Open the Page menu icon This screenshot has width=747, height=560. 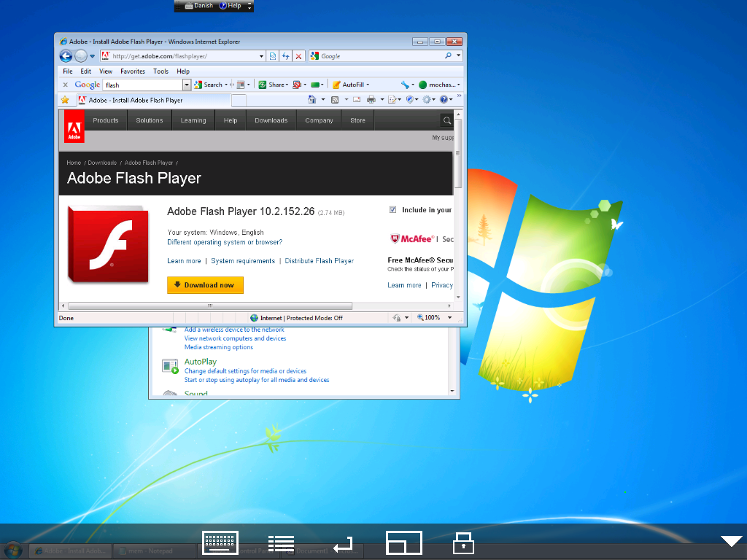(392, 99)
